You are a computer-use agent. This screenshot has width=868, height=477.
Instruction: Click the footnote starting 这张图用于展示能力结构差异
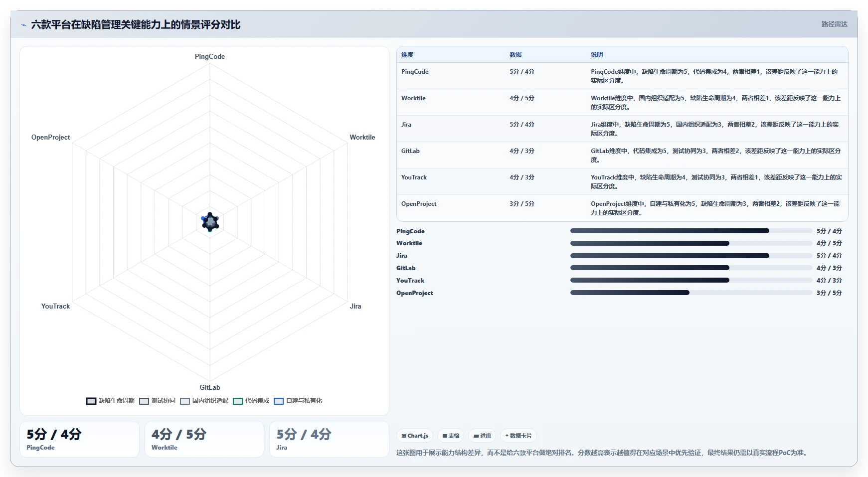(x=603, y=453)
